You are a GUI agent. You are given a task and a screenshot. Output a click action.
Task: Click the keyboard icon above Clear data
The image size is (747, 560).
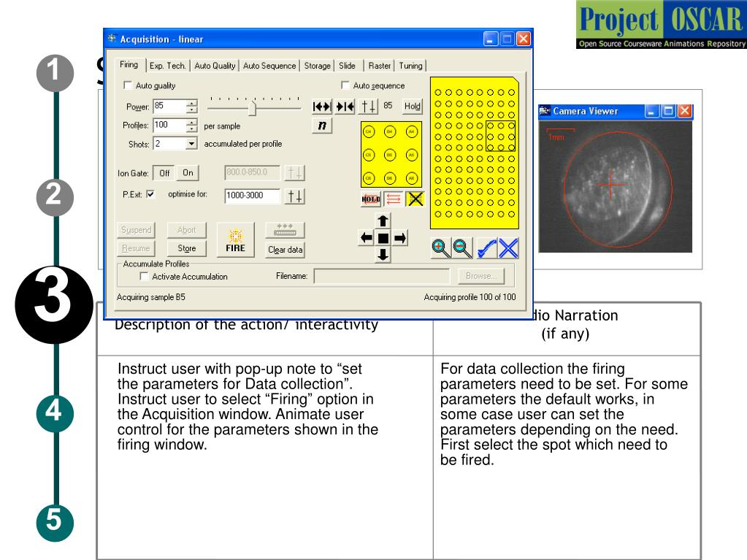285,231
